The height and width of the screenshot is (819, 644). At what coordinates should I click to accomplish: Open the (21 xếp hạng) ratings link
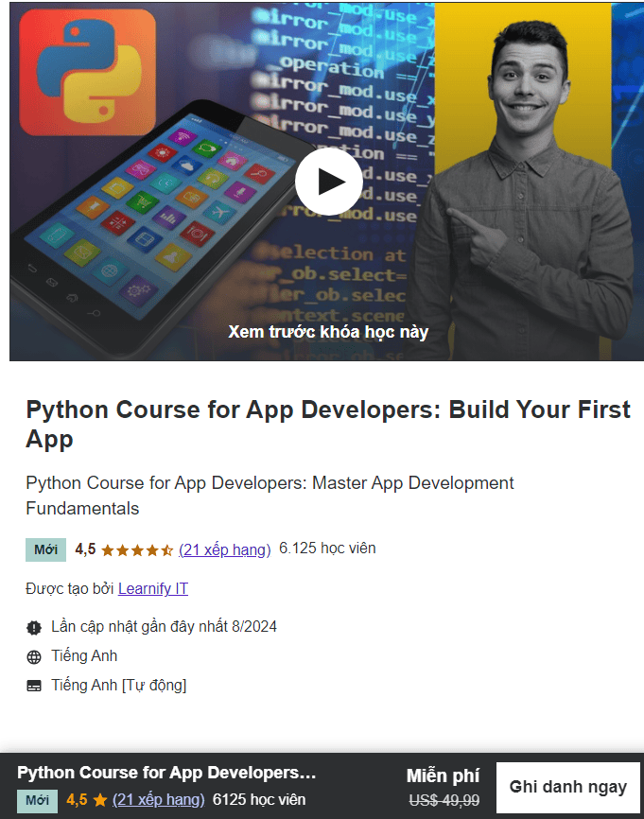click(224, 549)
